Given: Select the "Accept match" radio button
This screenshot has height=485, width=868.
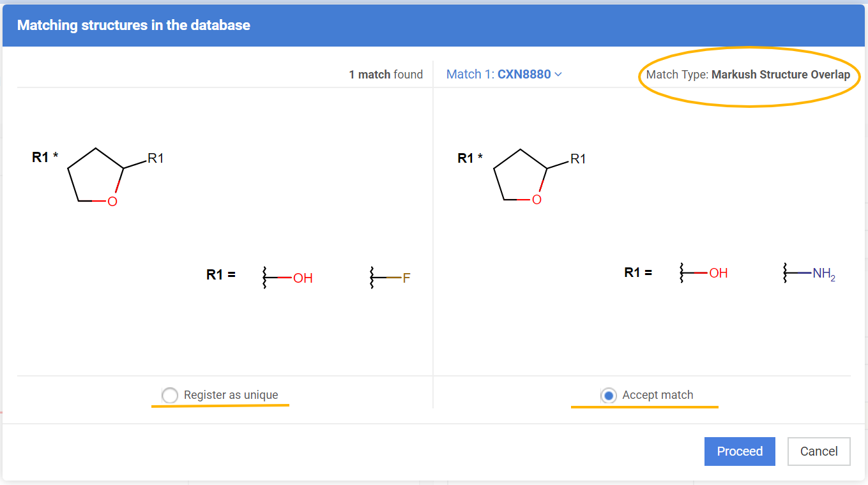Looking at the screenshot, I should (609, 396).
